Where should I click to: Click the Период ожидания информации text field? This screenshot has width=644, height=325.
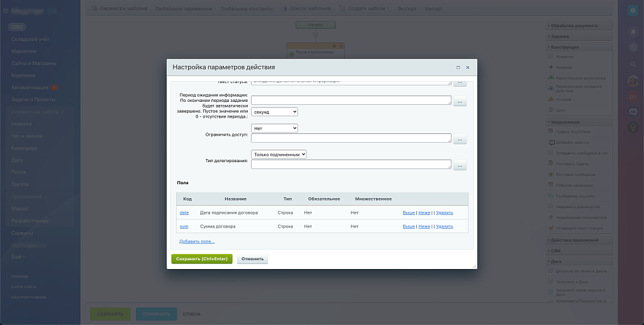click(x=351, y=100)
